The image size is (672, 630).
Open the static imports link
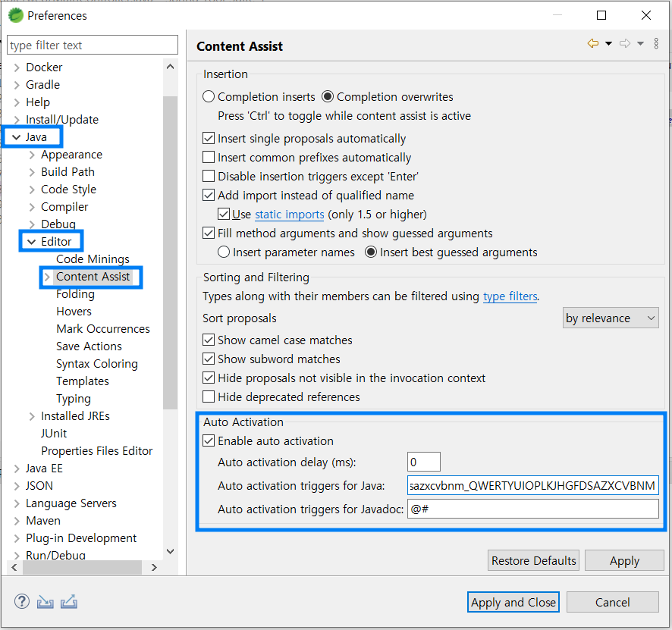click(289, 214)
